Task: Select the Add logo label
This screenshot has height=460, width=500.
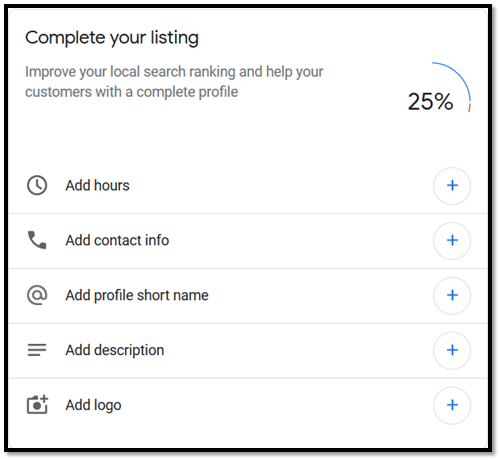Action: pyautogui.click(x=93, y=405)
